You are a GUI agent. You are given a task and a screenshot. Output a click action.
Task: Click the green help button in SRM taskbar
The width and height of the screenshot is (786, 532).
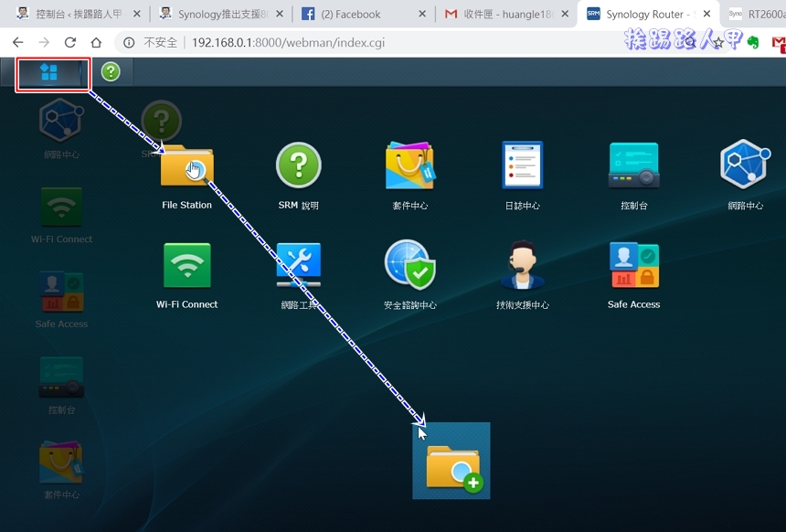pyautogui.click(x=111, y=72)
